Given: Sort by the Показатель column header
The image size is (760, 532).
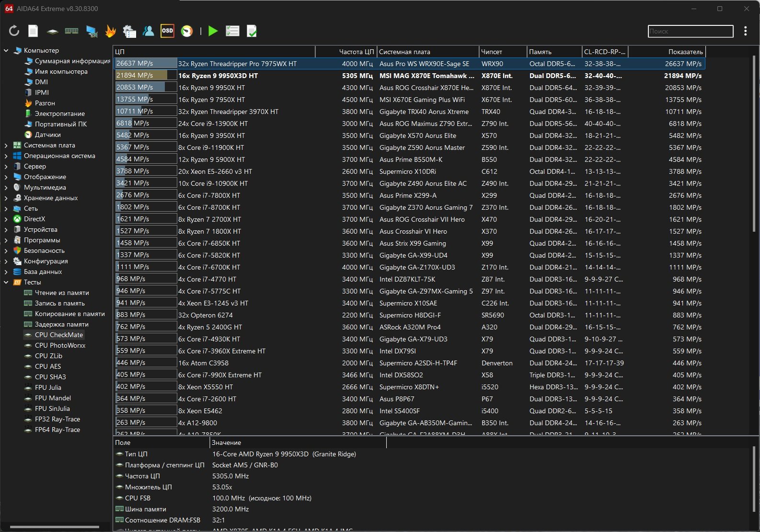Looking at the screenshot, I should [667, 52].
